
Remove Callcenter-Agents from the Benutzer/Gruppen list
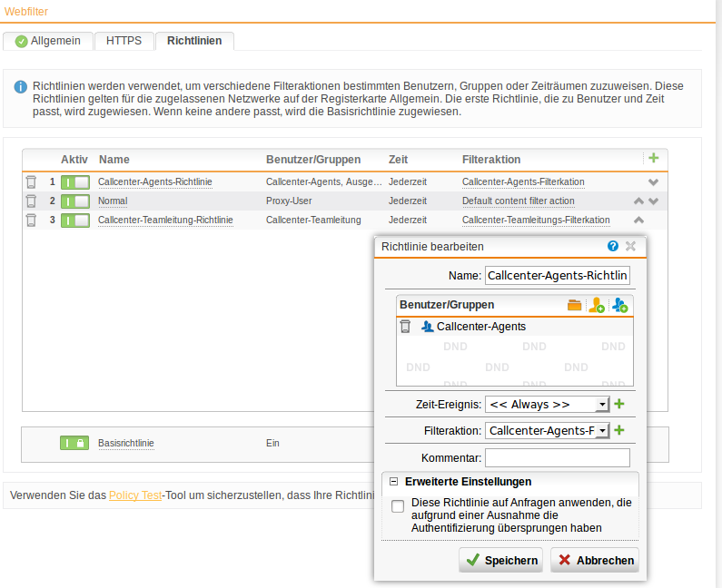405,327
